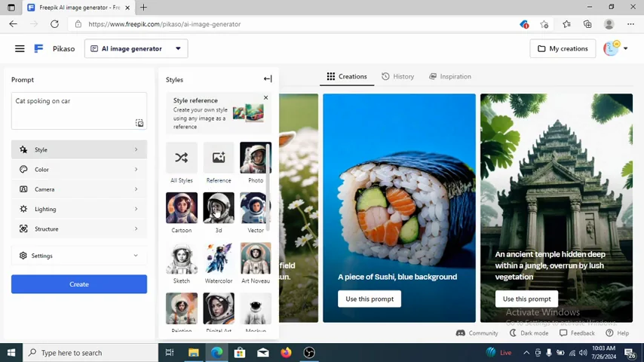The image size is (644, 362).
Task: Open the Feedback link
Action: click(577, 333)
